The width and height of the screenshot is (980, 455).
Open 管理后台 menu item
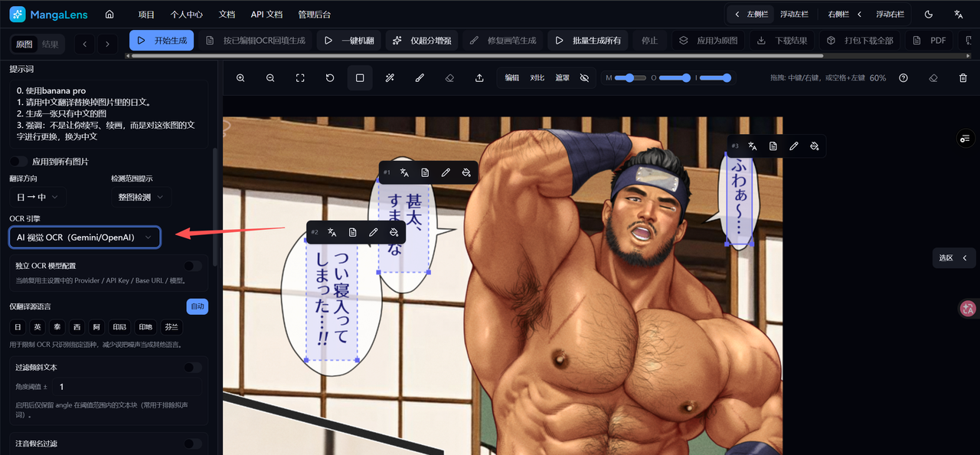[315, 15]
